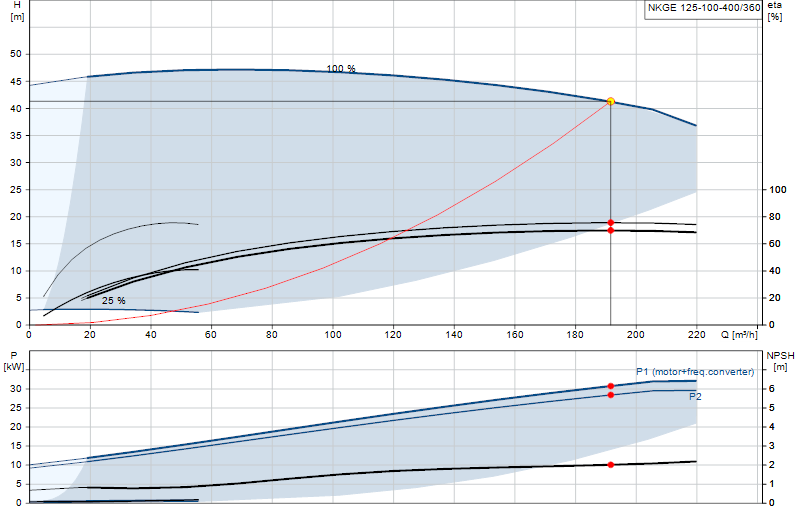800x520 pixels.
Task: Select the NKGE 125-100-400/360 model label
Action: tap(704, 8)
